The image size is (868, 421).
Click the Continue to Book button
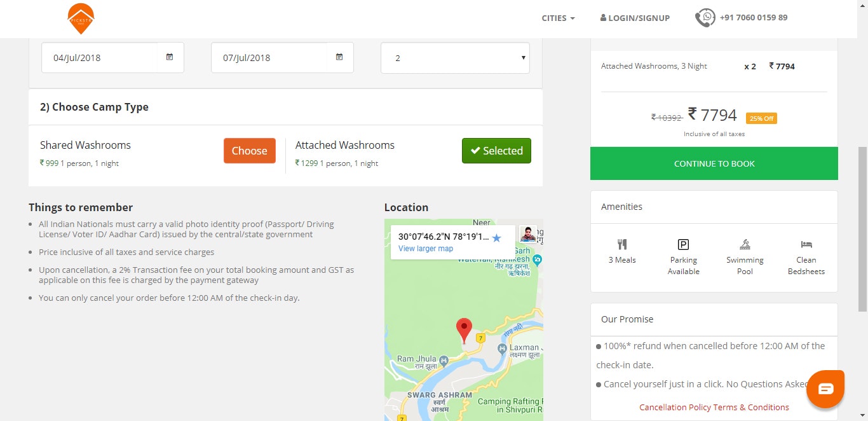click(x=714, y=163)
